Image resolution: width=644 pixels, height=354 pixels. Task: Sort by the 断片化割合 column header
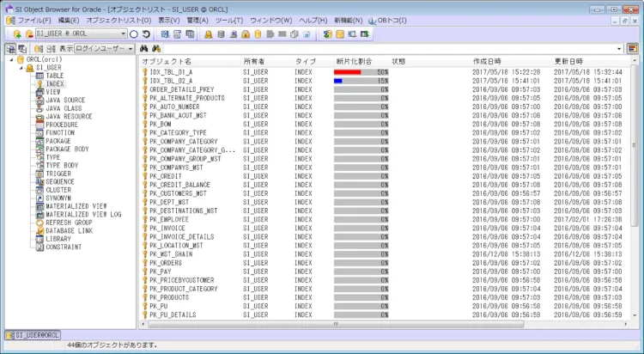point(354,62)
